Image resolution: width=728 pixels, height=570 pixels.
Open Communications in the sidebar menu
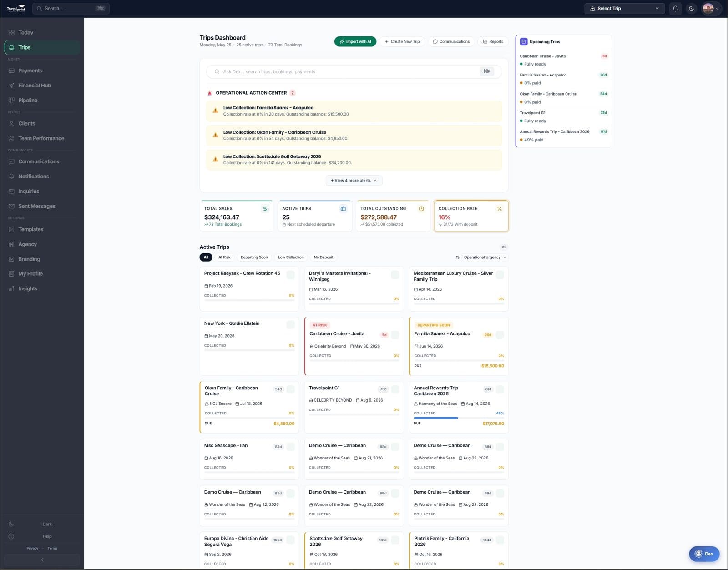pos(42,161)
